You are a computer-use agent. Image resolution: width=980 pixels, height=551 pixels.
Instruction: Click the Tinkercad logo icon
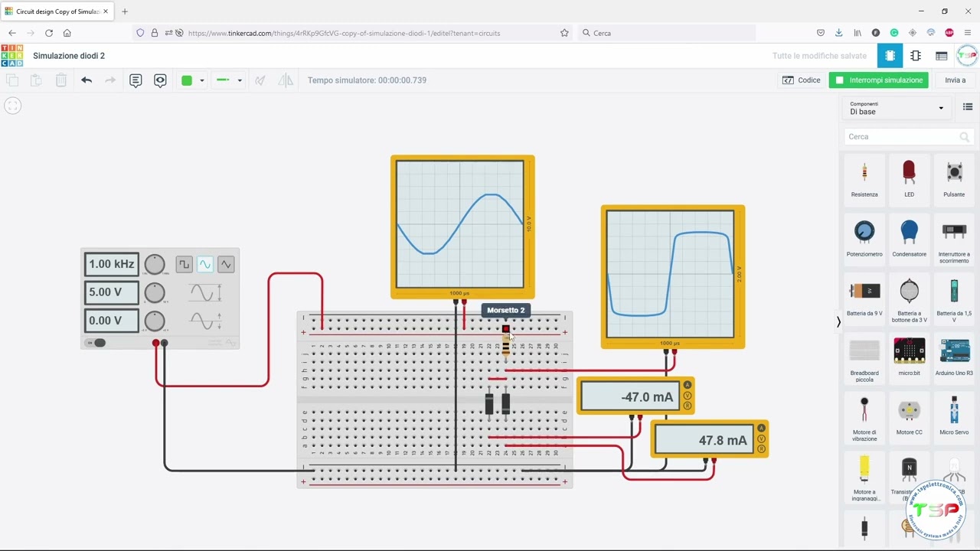[11, 56]
